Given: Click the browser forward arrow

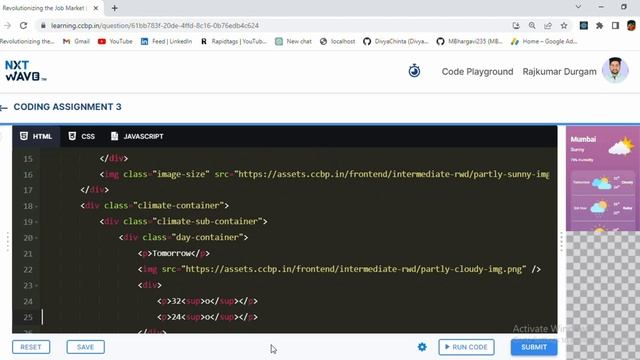Looking at the screenshot, I should click(x=7, y=25).
